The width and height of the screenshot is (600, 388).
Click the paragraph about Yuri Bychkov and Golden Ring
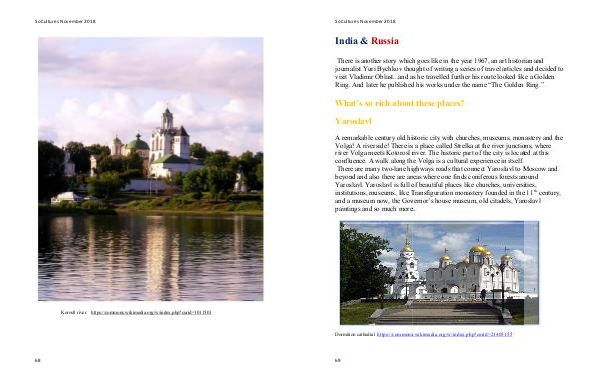[x=449, y=73]
